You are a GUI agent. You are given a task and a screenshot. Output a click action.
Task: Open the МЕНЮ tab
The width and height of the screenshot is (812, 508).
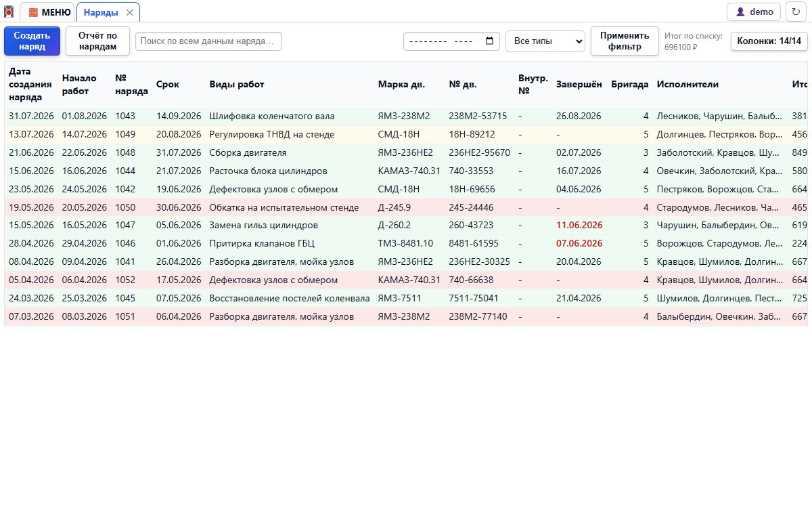(x=47, y=12)
